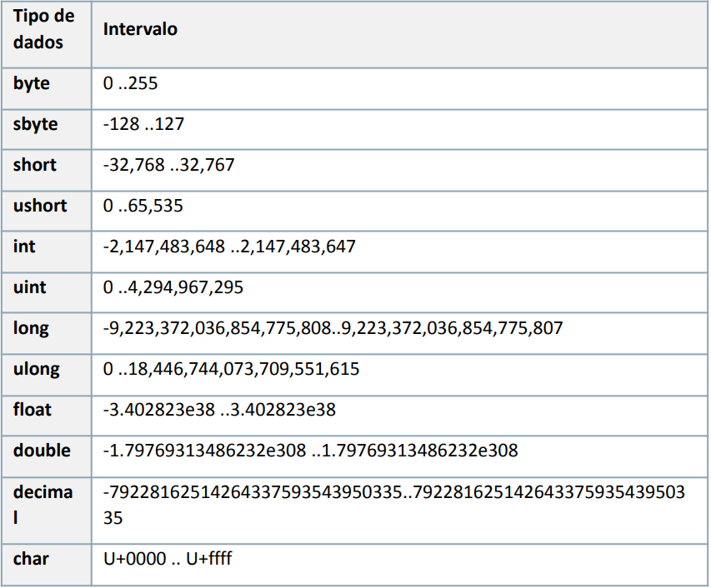Screen dimensions: 711x588
Task: Select the 'ushort' type cell
Action: (x=40, y=206)
